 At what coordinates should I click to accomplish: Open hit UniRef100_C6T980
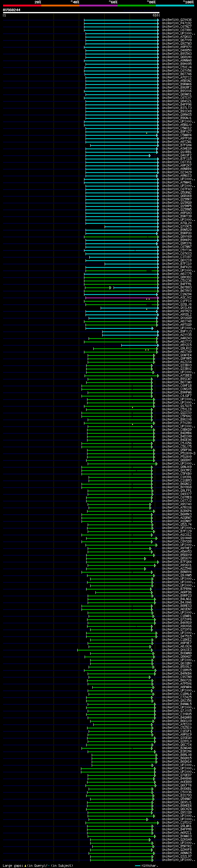(177, 30)
